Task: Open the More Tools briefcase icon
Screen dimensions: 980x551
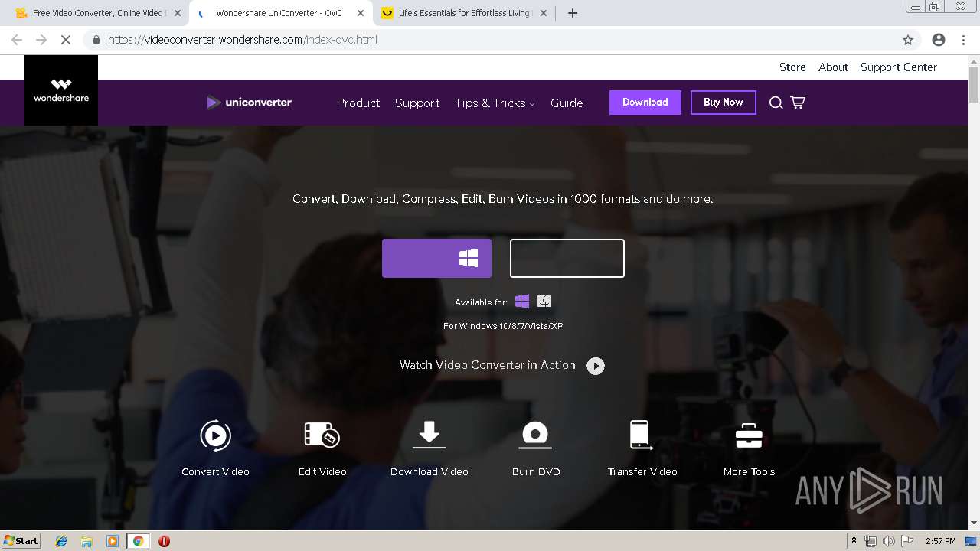Action: tap(749, 435)
